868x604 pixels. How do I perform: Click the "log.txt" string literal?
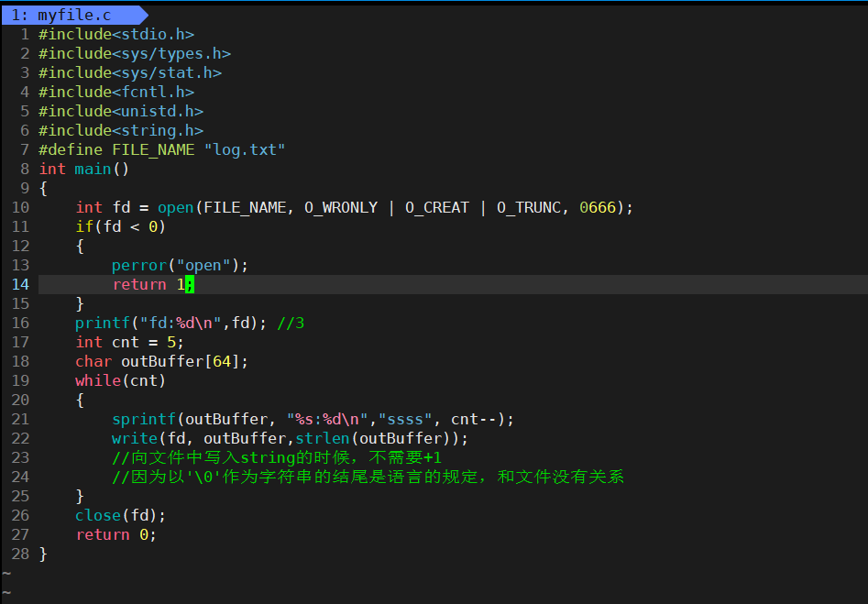[245, 149]
